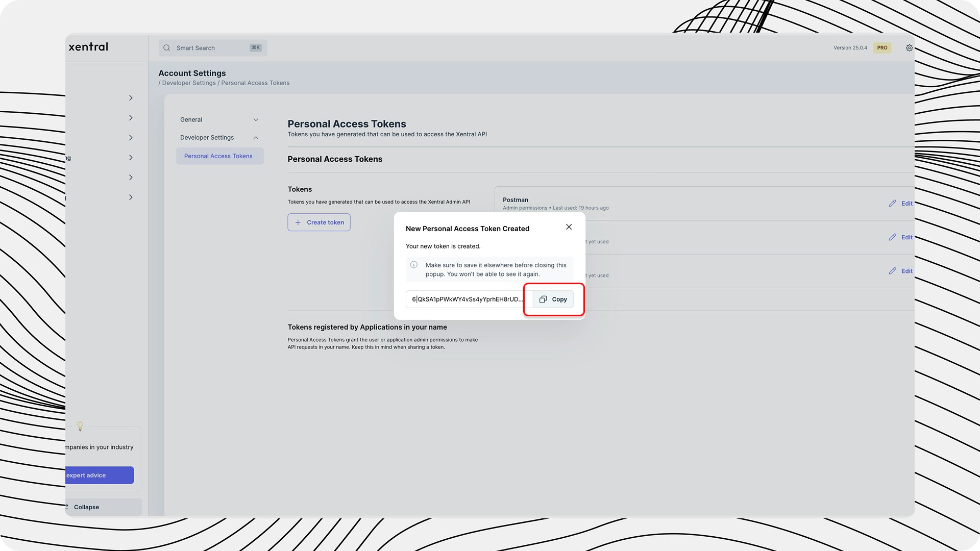980x551 pixels.
Task: Click the Create token button
Action: coord(319,222)
